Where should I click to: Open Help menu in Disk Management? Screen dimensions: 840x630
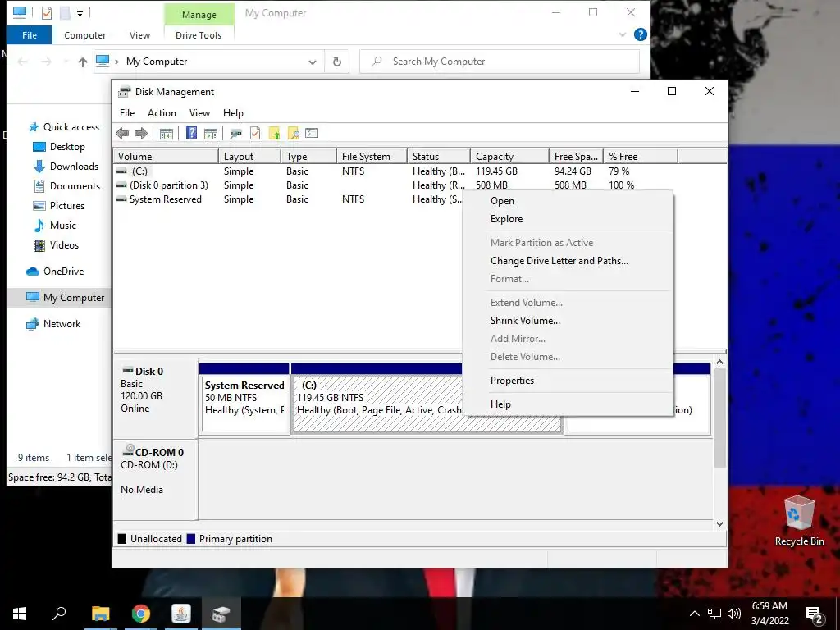[233, 113]
